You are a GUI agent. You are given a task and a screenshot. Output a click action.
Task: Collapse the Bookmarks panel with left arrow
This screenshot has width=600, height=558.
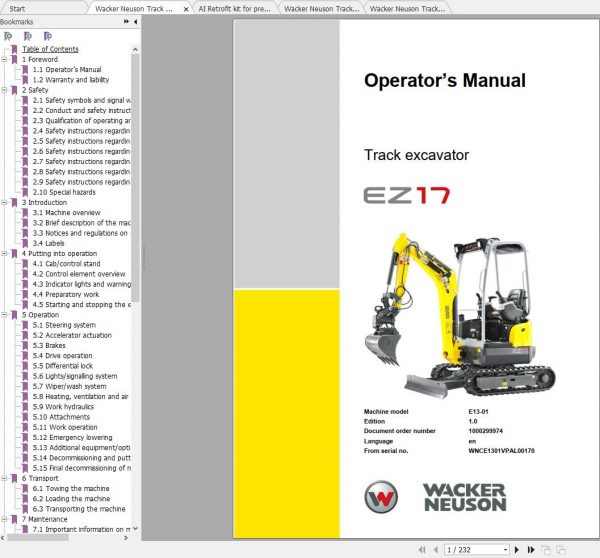click(x=135, y=22)
